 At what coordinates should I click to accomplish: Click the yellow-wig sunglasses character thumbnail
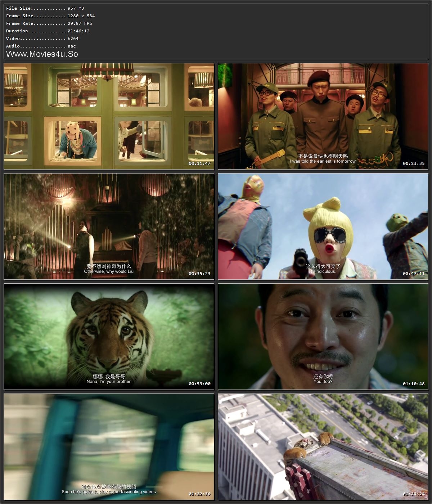[323, 226]
